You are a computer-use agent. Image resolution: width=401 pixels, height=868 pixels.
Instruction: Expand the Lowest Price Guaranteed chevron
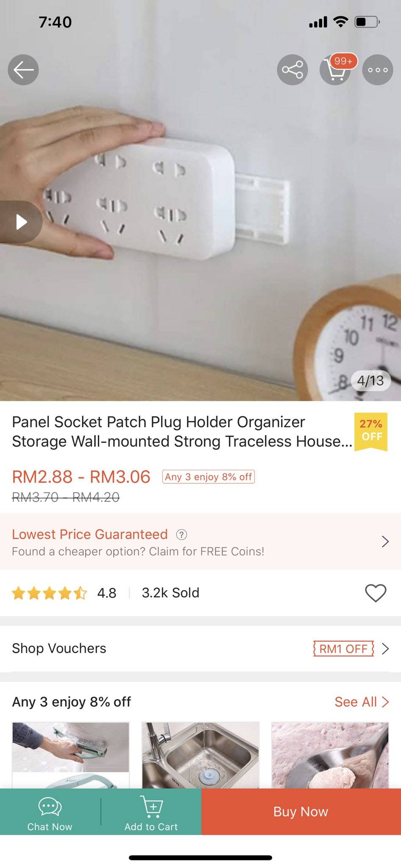click(x=385, y=541)
